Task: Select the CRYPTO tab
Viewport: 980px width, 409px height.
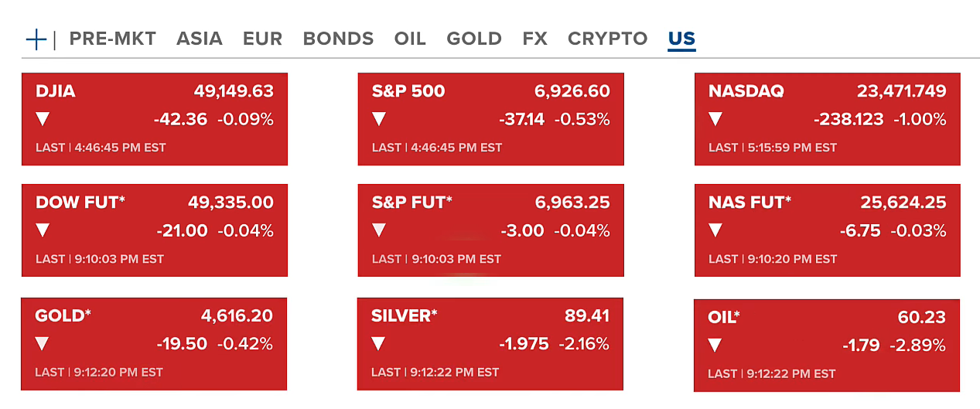Action: pos(607,39)
